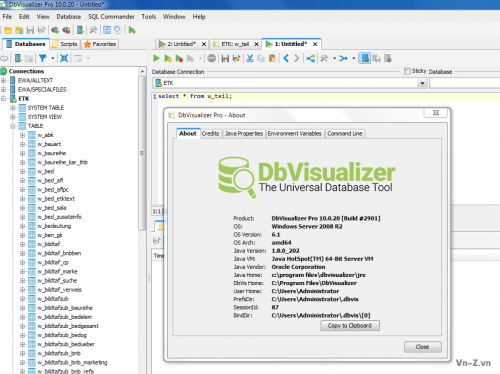This screenshot has height=374, width=500.
Task: Click the main toolbar save disk icon
Action: tap(30, 30)
